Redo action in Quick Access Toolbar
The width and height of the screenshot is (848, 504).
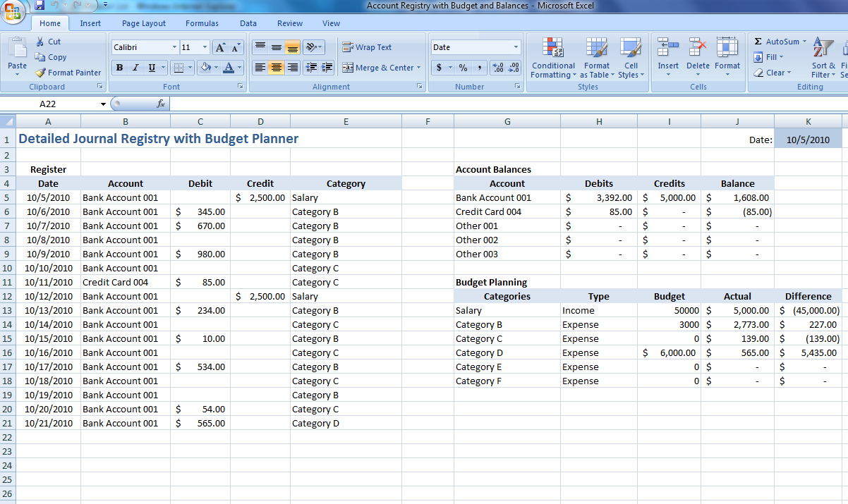tap(79, 5)
